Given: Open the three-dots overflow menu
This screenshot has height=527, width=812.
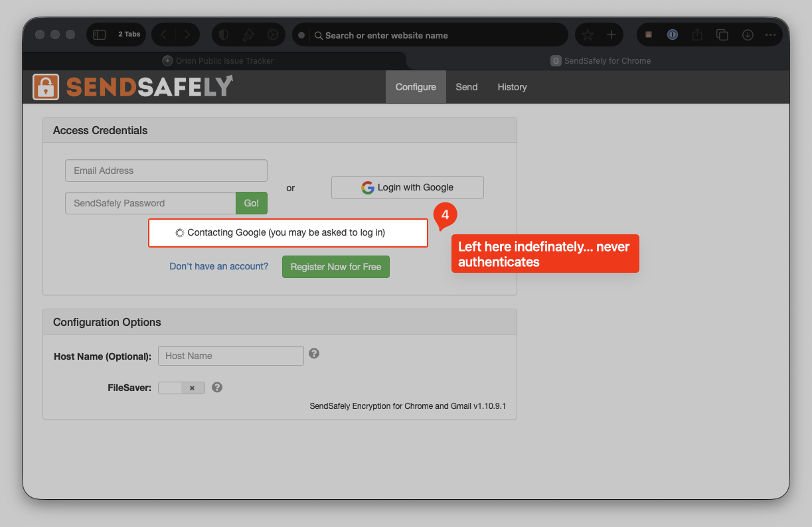Looking at the screenshot, I should click(x=770, y=35).
